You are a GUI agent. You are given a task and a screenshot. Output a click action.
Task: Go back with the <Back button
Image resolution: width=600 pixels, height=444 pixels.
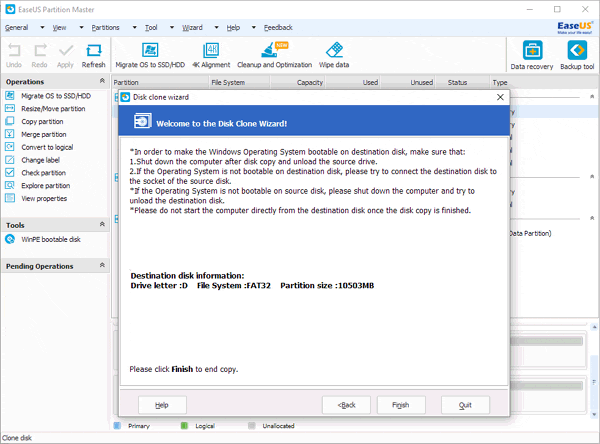pos(346,405)
